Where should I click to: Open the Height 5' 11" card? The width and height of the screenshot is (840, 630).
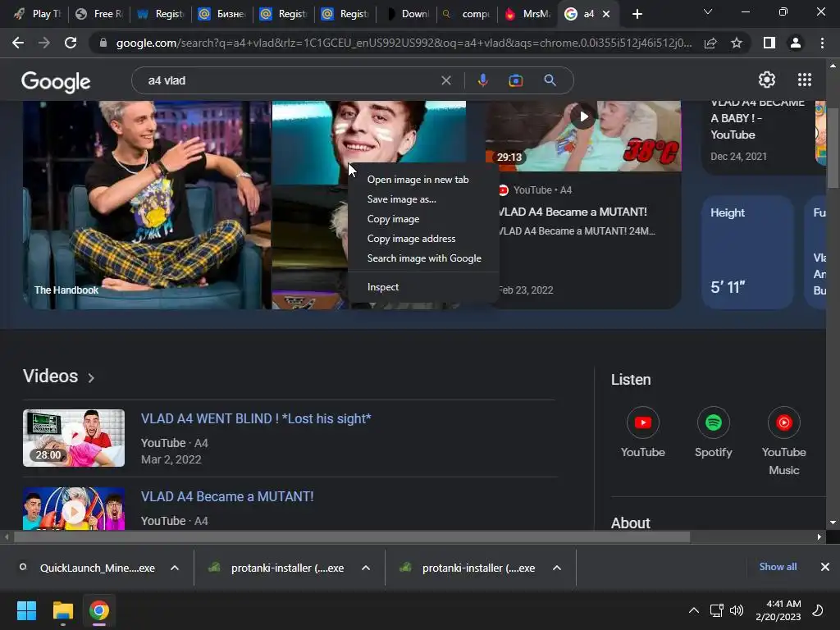click(x=747, y=252)
